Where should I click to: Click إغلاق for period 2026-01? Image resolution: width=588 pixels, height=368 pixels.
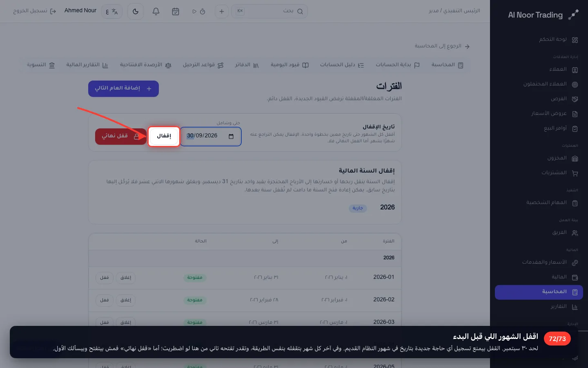click(x=126, y=278)
